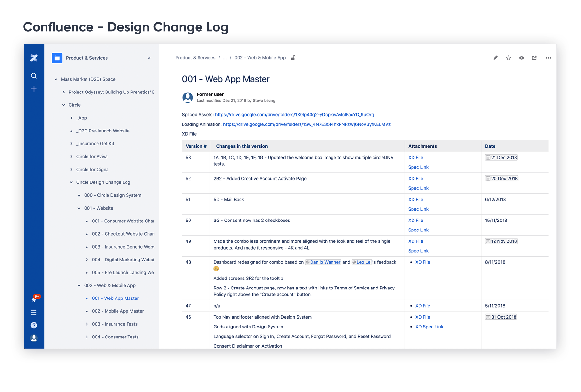Image resolution: width=581 pixels, height=392 pixels.
Task: Open XD File link for version 53
Action: (x=415, y=158)
